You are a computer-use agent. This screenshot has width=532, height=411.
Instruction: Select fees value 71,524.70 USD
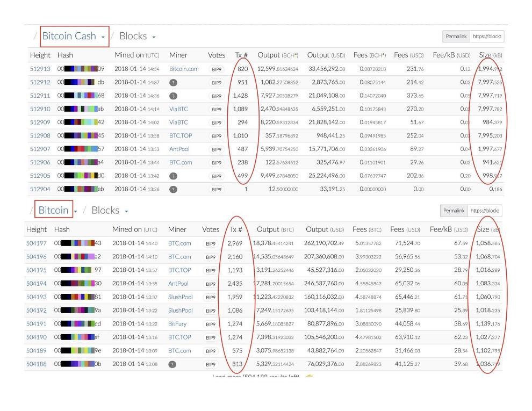[x=407, y=243]
